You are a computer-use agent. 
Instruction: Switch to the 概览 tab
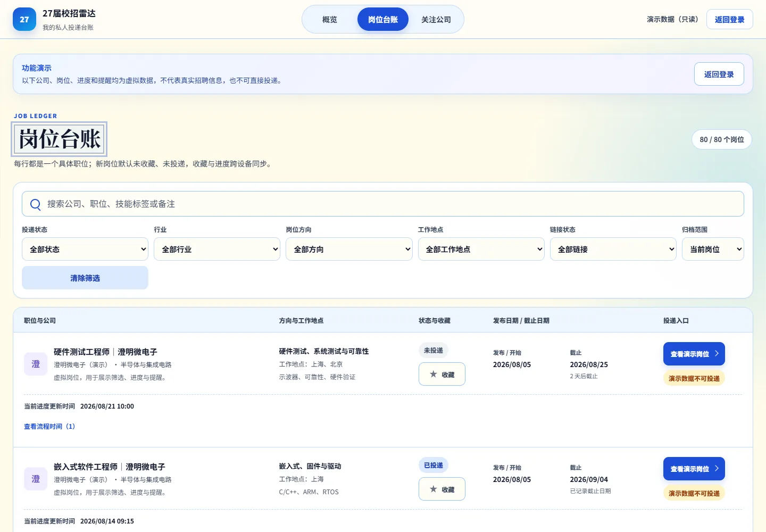[x=330, y=19]
